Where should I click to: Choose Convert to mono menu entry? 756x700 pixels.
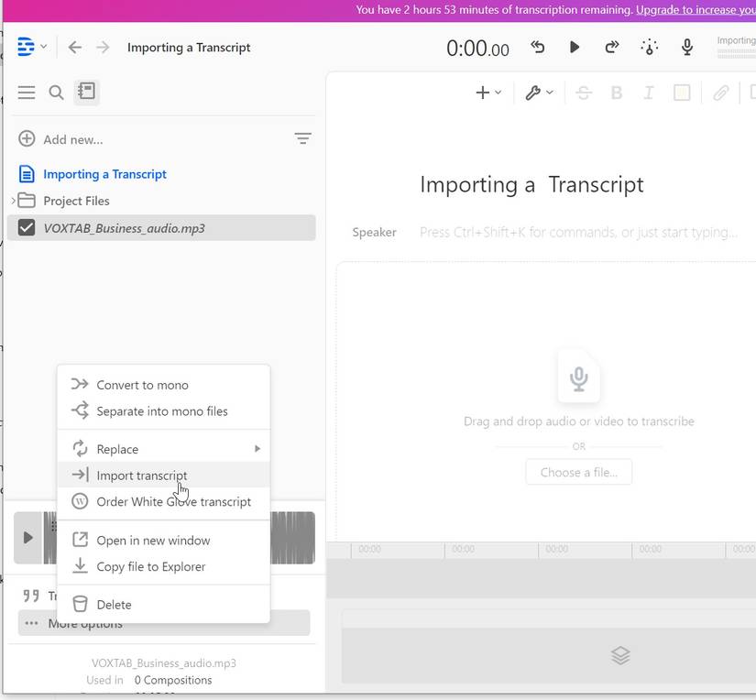tap(142, 385)
